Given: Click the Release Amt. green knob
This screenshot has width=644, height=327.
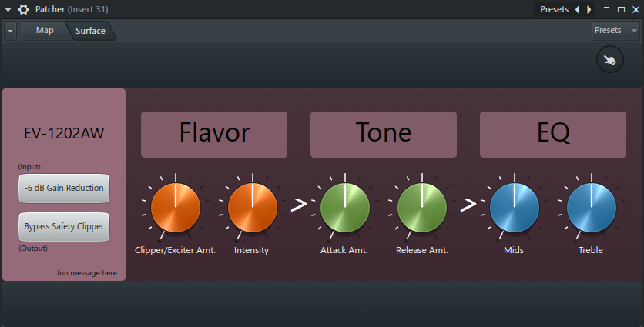Looking at the screenshot, I should [422, 207].
